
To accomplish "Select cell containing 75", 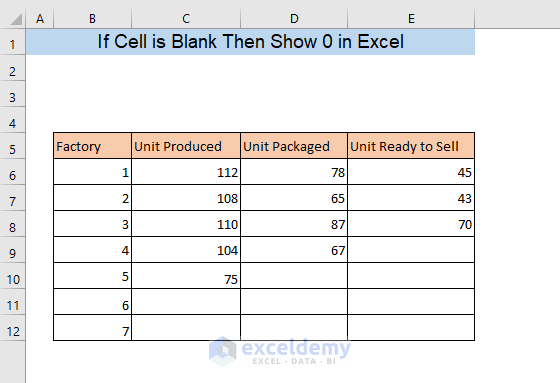I will 186,276.
